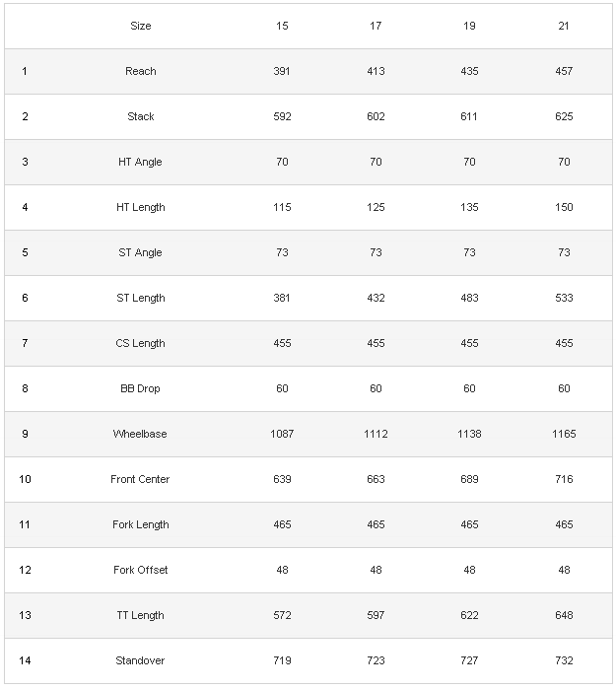Click the Fork Offset row label

point(141,570)
